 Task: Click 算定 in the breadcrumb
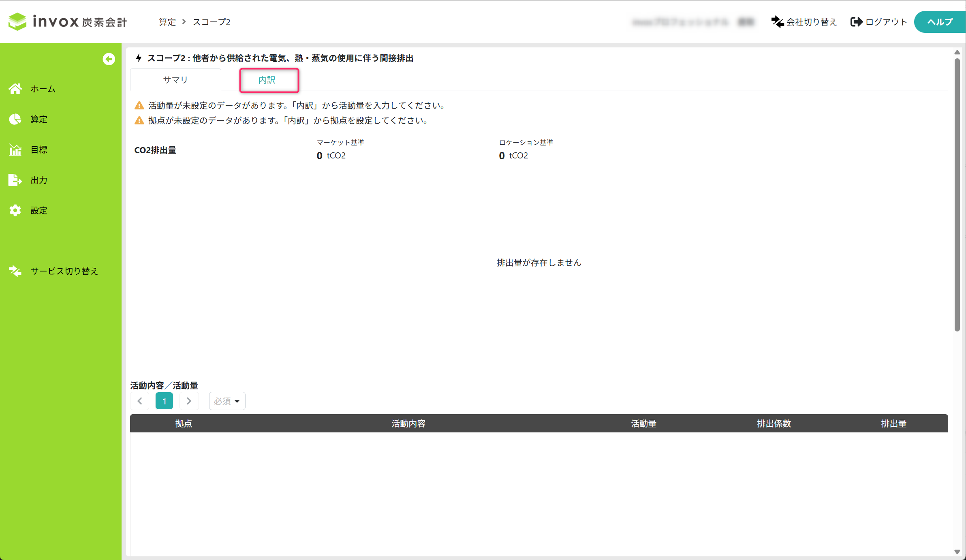167,22
